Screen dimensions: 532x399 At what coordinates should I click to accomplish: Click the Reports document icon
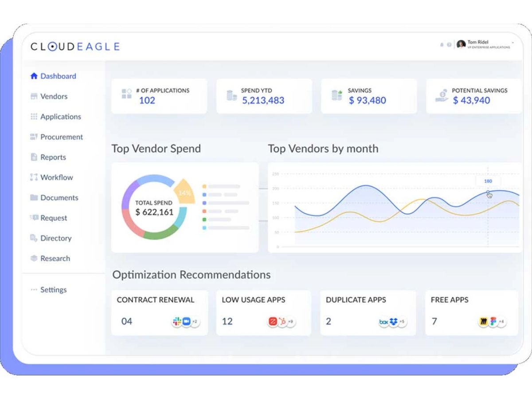coord(34,157)
